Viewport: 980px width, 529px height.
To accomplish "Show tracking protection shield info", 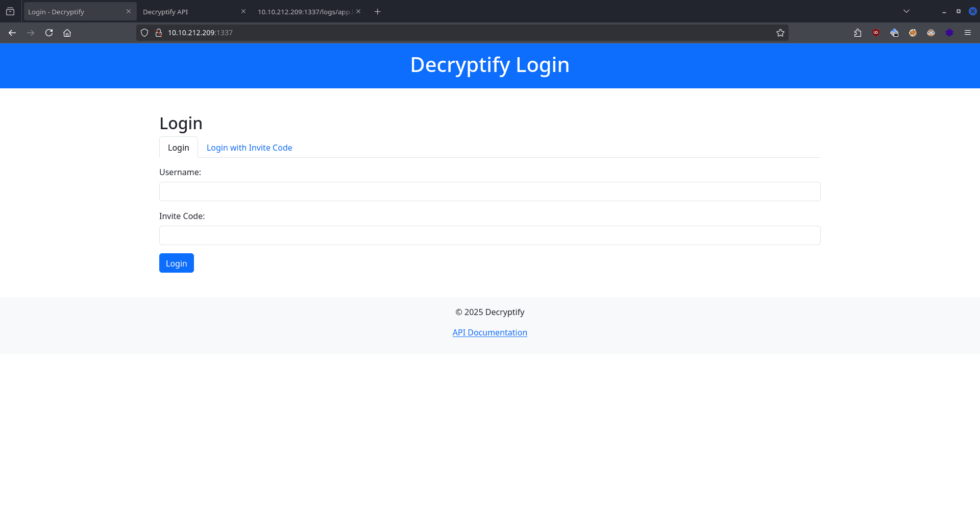I will pos(144,33).
